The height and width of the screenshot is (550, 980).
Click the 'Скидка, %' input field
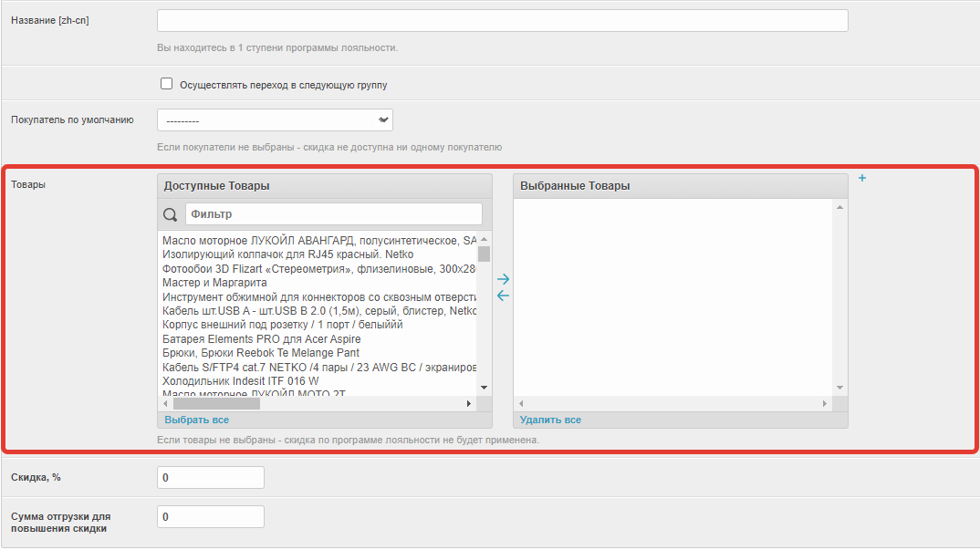(x=211, y=477)
